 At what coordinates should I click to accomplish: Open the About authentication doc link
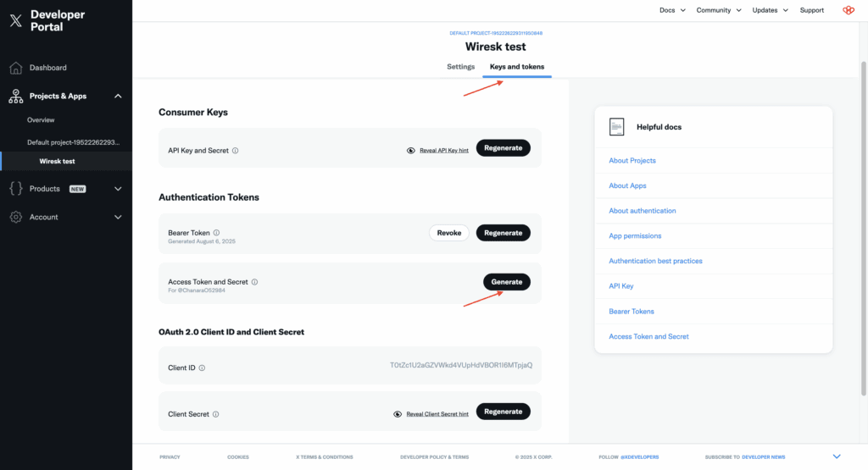(x=643, y=211)
